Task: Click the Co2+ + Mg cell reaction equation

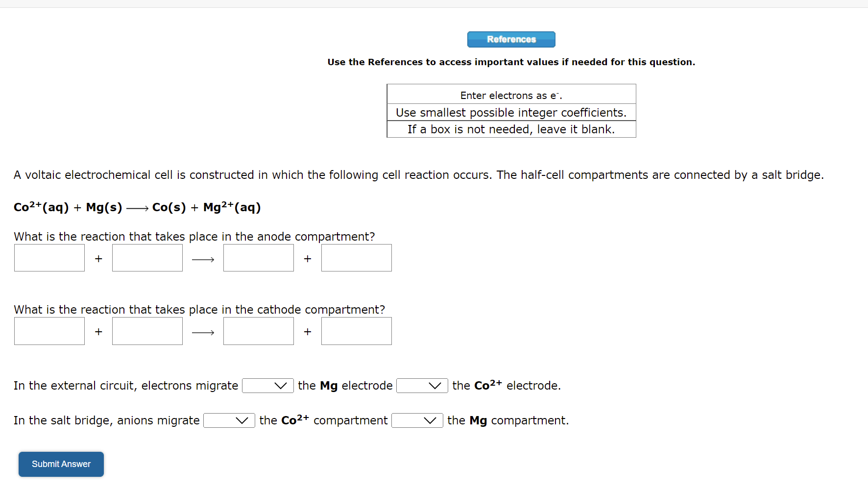Action: [x=137, y=207]
